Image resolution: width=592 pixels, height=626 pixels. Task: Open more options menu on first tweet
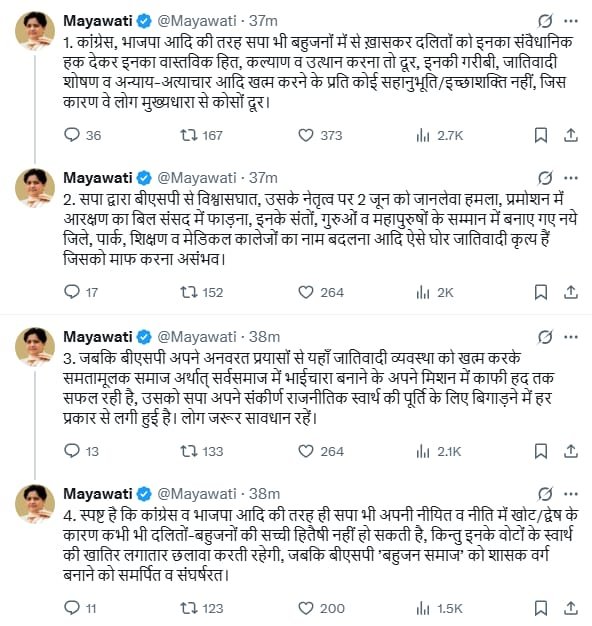571,21
